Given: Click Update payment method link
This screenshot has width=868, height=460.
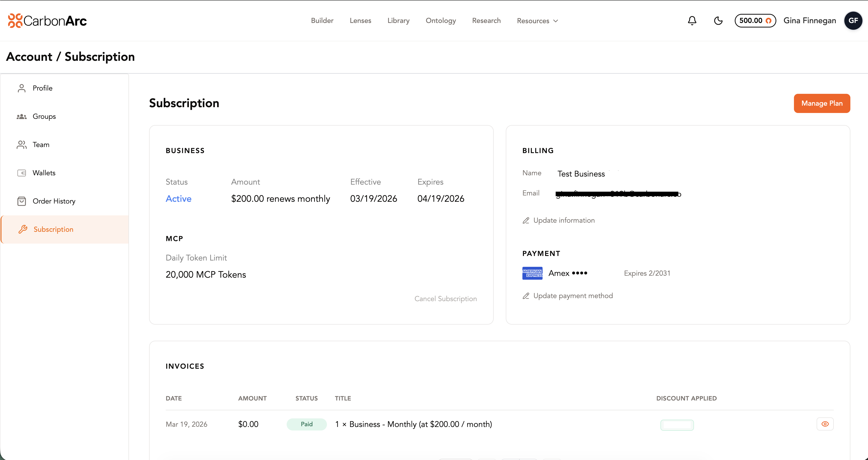Looking at the screenshot, I should click(x=573, y=296).
